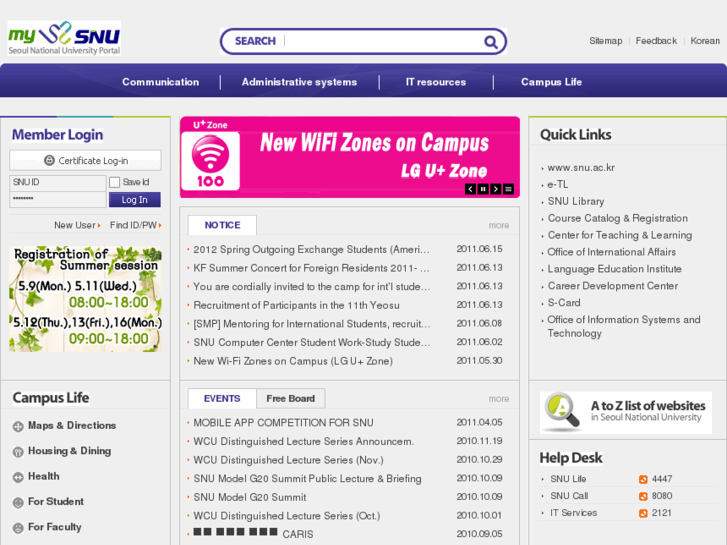
Task: Open New Wi-Fi Zones on Campus notice
Action: point(293,361)
